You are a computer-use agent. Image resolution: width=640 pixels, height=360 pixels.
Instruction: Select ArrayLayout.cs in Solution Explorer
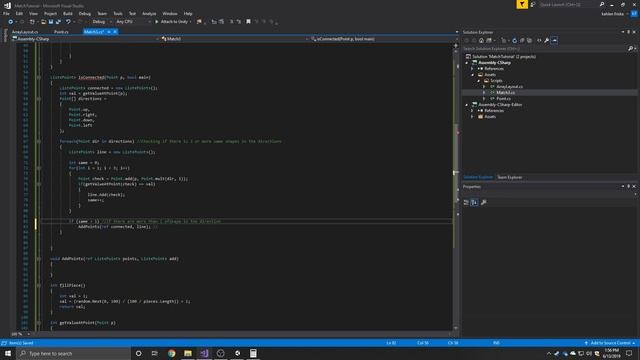click(509, 87)
